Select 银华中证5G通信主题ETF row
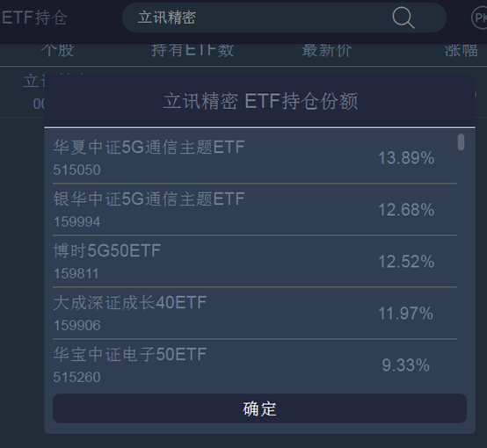 [x=255, y=210]
